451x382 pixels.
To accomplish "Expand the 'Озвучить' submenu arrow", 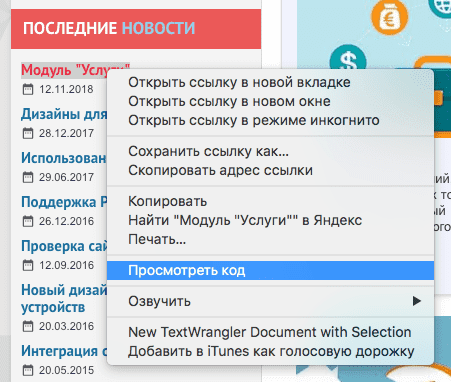I will pyautogui.click(x=417, y=301).
